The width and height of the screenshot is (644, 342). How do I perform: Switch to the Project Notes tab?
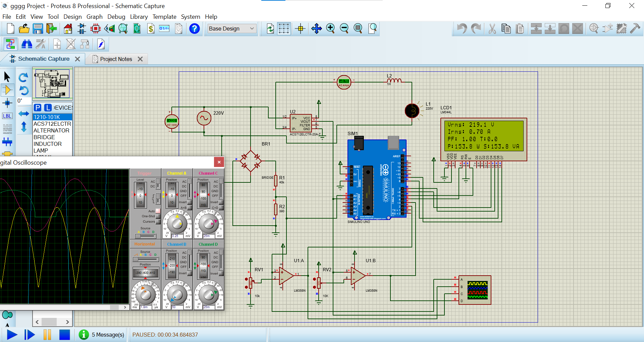116,59
